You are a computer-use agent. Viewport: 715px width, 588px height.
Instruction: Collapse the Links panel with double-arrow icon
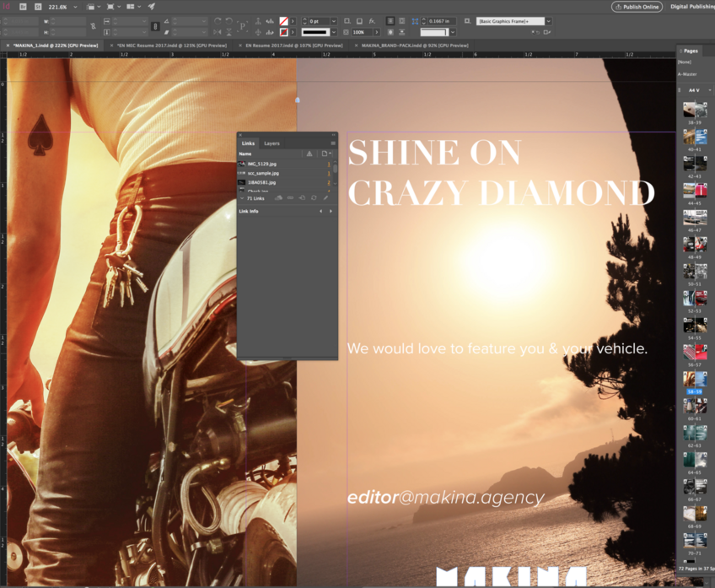click(x=333, y=135)
